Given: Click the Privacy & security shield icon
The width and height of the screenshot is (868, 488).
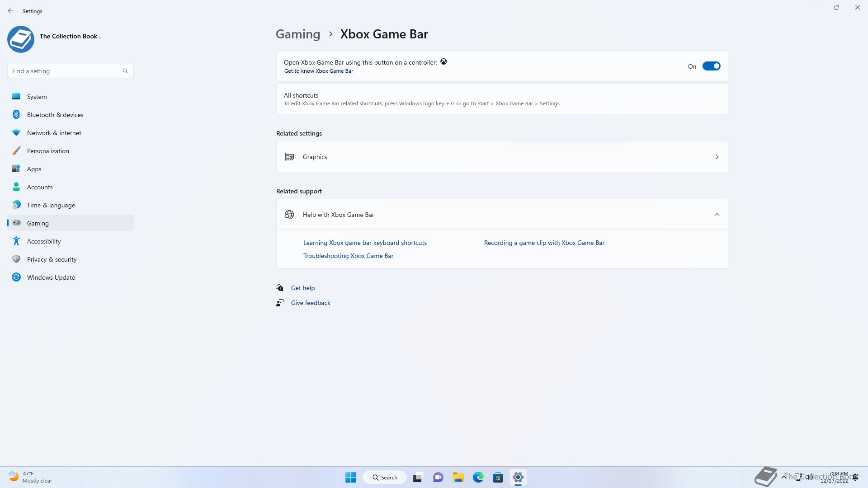Looking at the screenshot, I should coord(16,259).
